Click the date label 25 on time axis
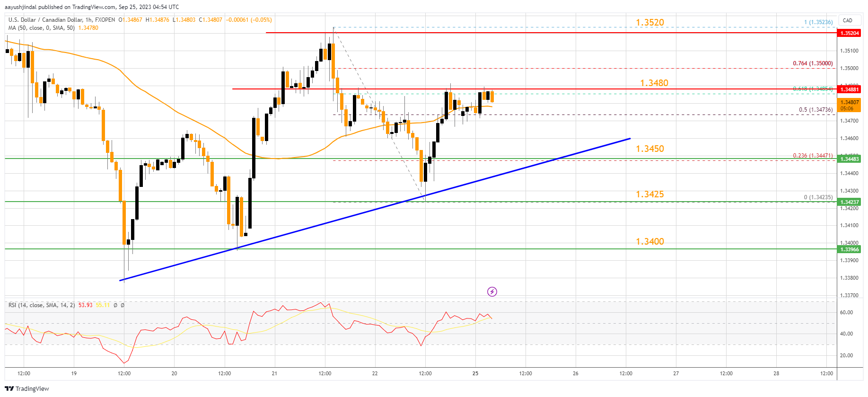Viewport: 868px width, 397px height. 475,373
